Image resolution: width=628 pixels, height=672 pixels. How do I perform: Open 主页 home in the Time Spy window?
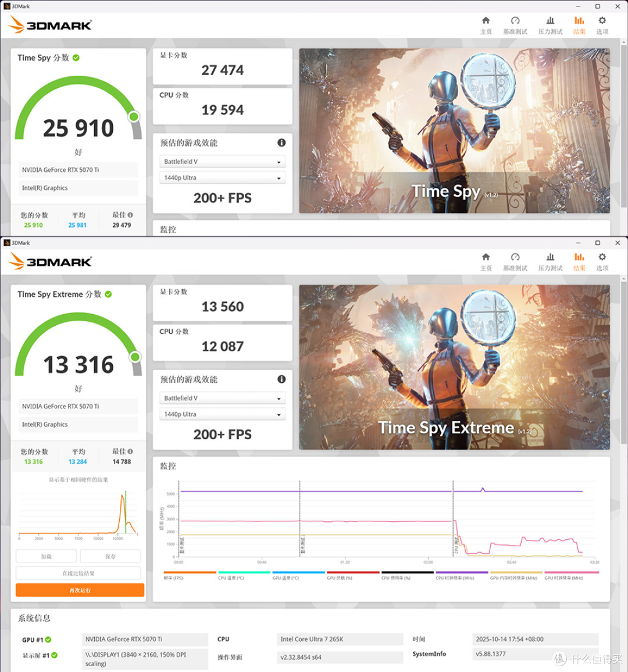(x=486, y=25)
